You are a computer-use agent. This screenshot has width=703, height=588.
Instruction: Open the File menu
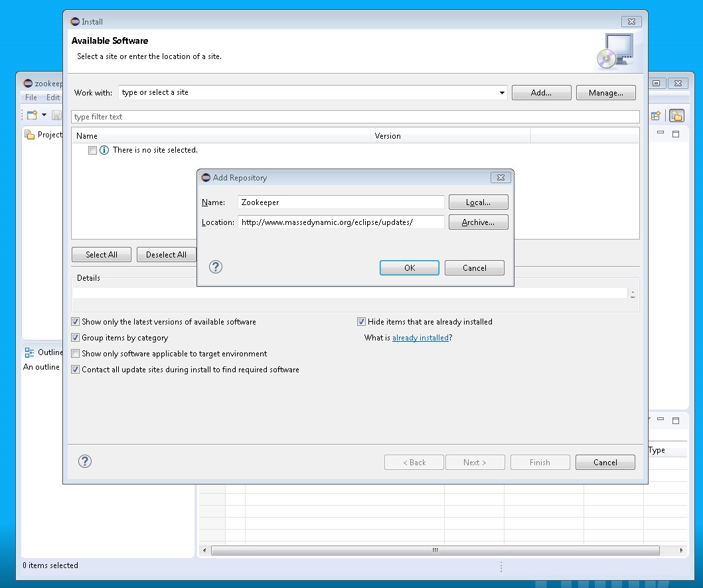click(x=31, y=98)
